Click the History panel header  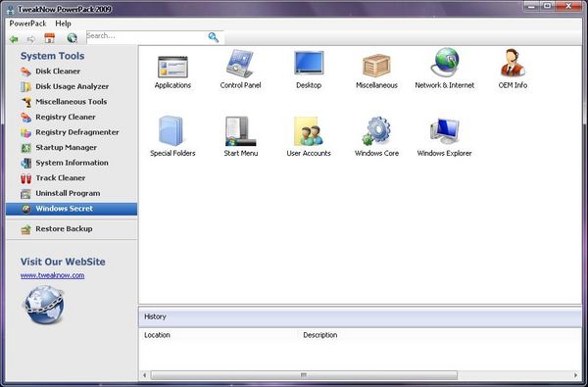click(360, 316)
